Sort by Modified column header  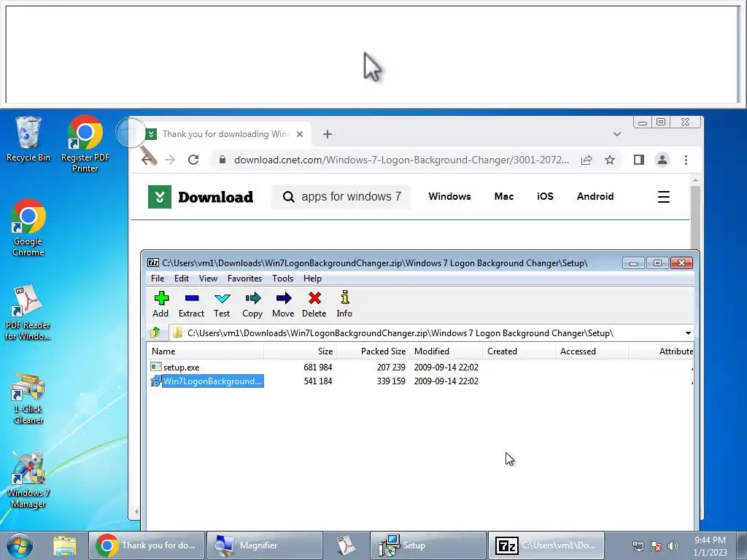click(x=446, y=351)
